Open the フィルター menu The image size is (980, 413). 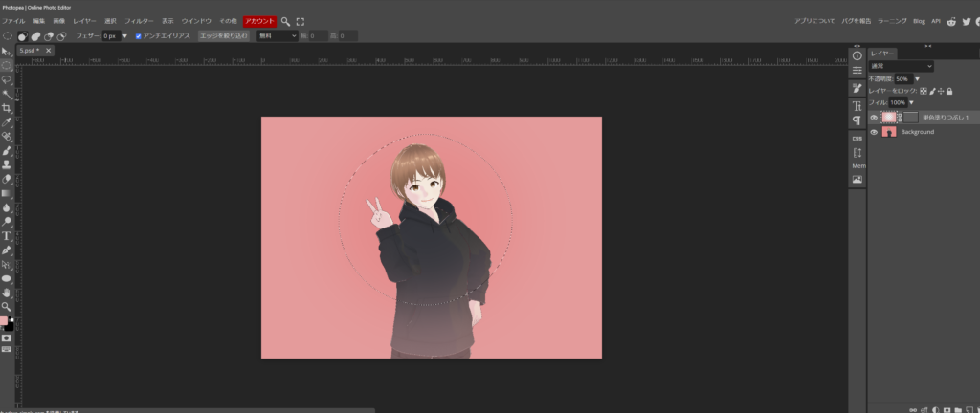coord(139,20)
